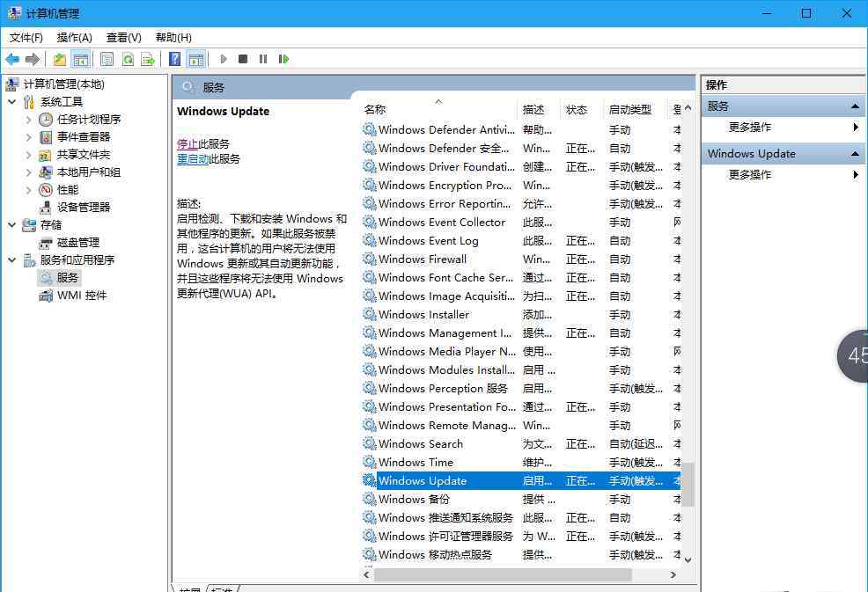Click the horizontal scroll-left arrow

click(366, 575)
